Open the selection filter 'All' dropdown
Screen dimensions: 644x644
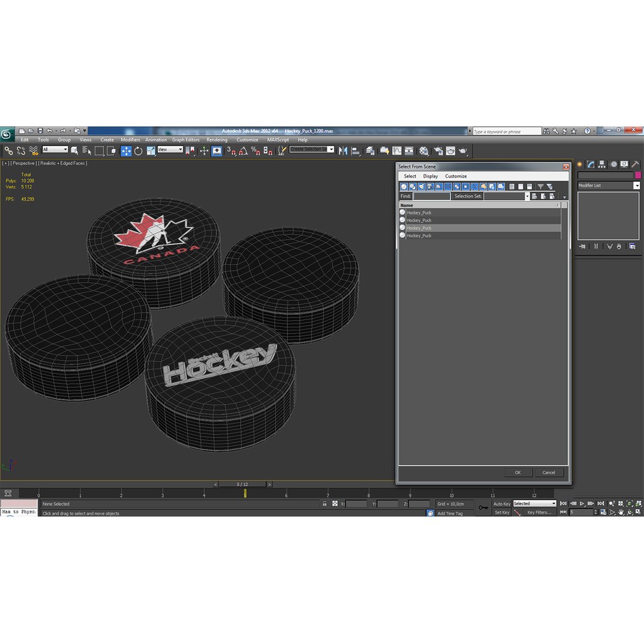click(55, 150)
